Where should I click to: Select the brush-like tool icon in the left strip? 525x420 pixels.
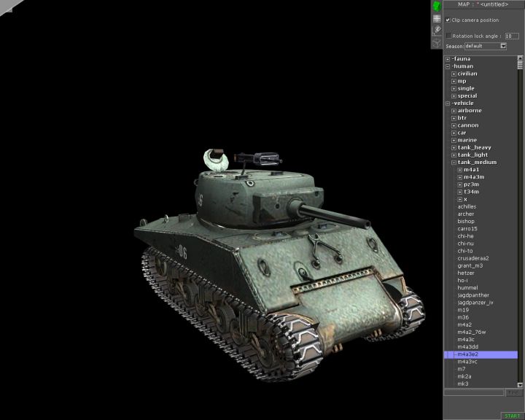pyautogui.click(x=437, y=30)
